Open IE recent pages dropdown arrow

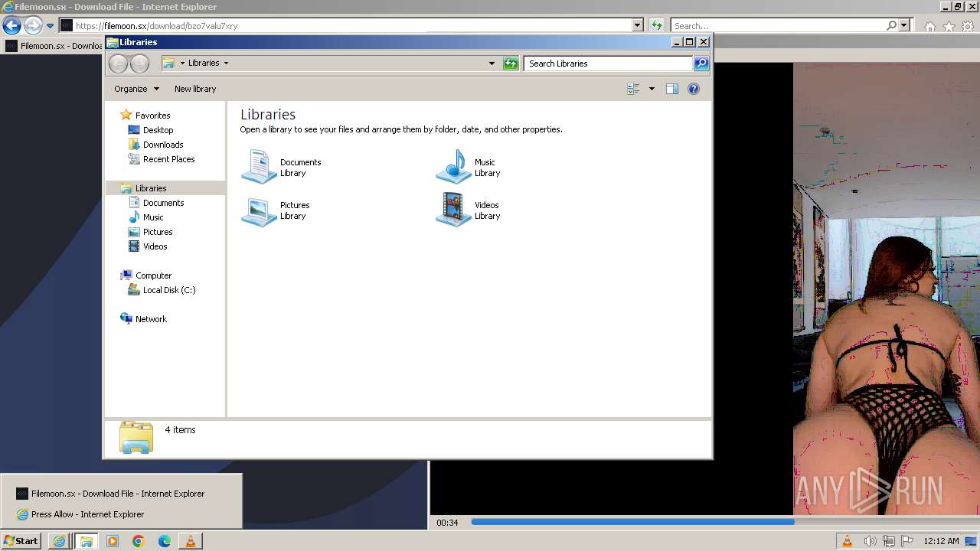point(51,25)
